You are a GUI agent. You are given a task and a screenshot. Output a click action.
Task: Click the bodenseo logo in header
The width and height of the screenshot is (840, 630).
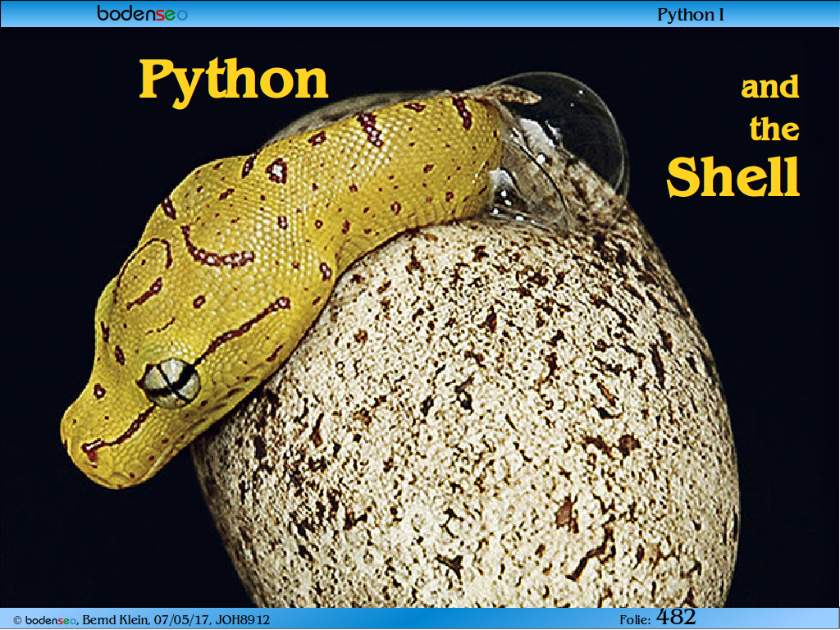(143, 13)
